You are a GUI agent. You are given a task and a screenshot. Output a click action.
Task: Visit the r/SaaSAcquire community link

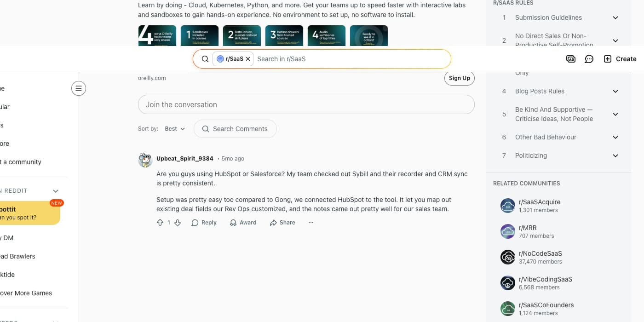point(540,202)
